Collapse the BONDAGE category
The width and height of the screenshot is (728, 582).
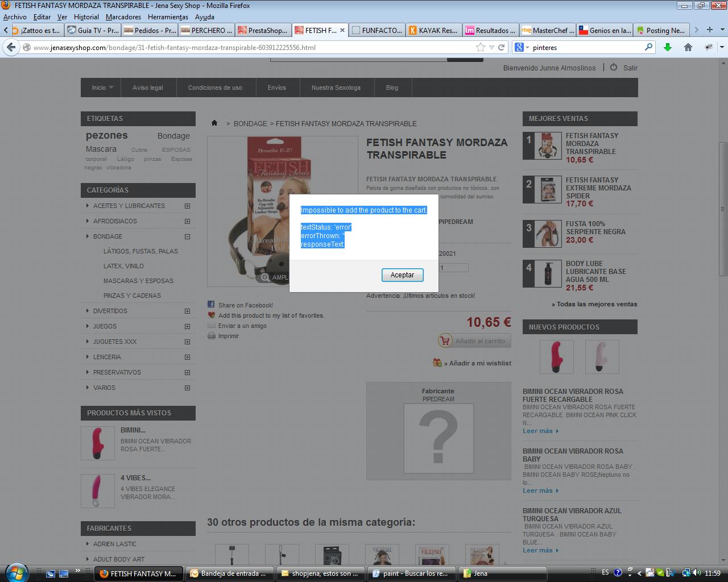click(x=187, y=236)
